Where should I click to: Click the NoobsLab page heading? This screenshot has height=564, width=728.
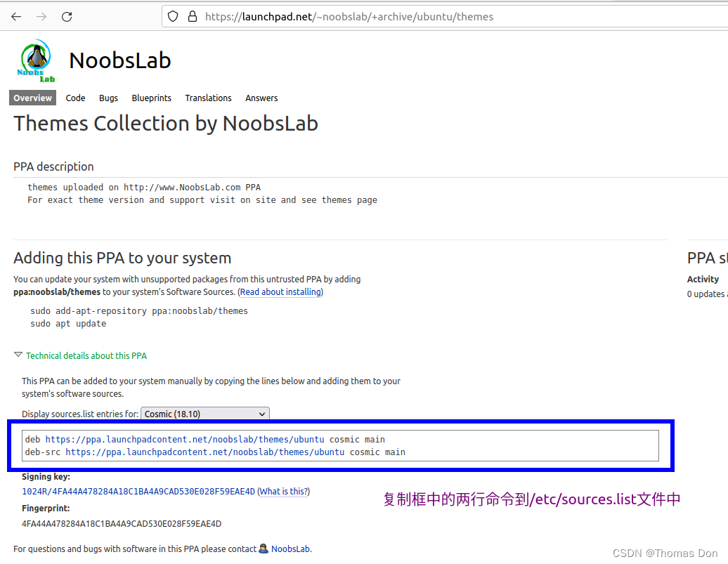(x=120, y=60)
